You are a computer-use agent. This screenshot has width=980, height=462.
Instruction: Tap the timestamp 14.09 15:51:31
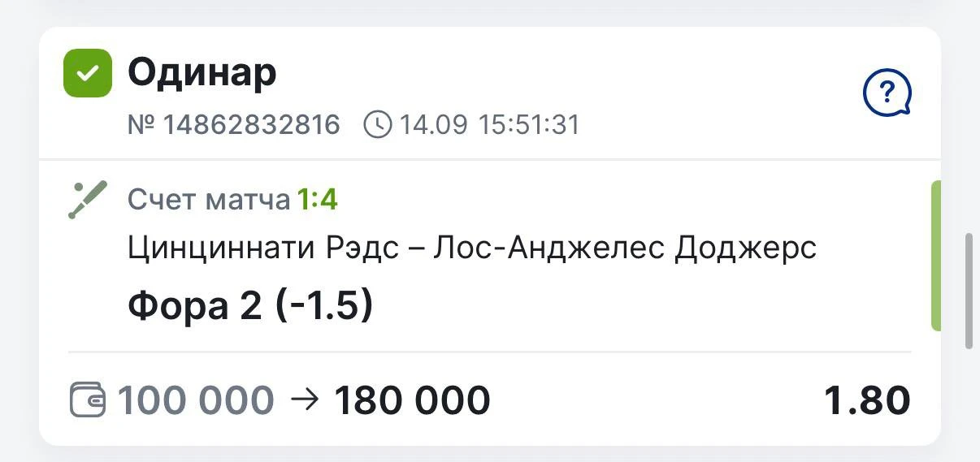point(489,125)
